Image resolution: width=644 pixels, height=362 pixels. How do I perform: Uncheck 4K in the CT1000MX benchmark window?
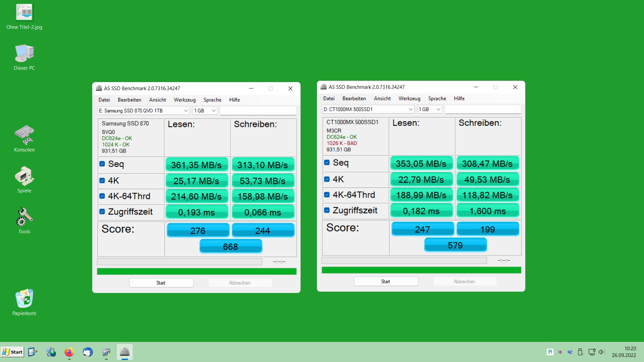pyautogui.click(x=327, y=179)
